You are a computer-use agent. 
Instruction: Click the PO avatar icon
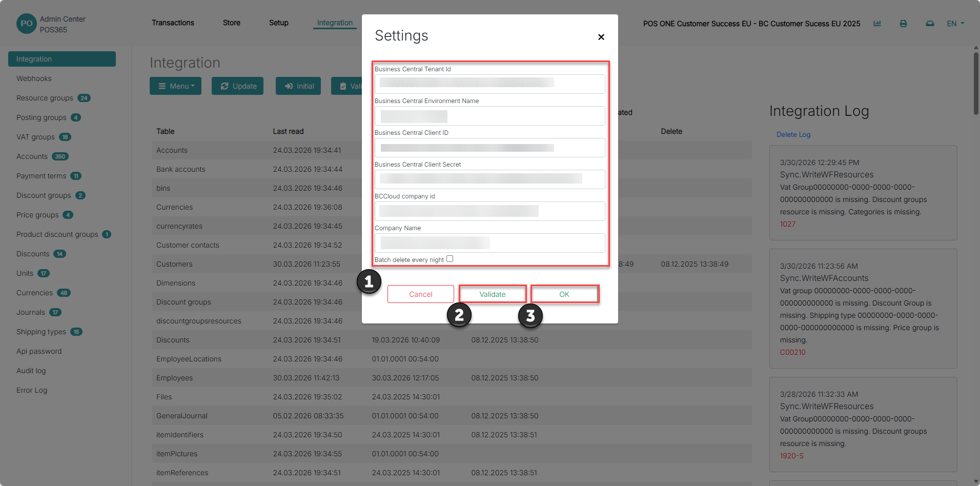27,24
